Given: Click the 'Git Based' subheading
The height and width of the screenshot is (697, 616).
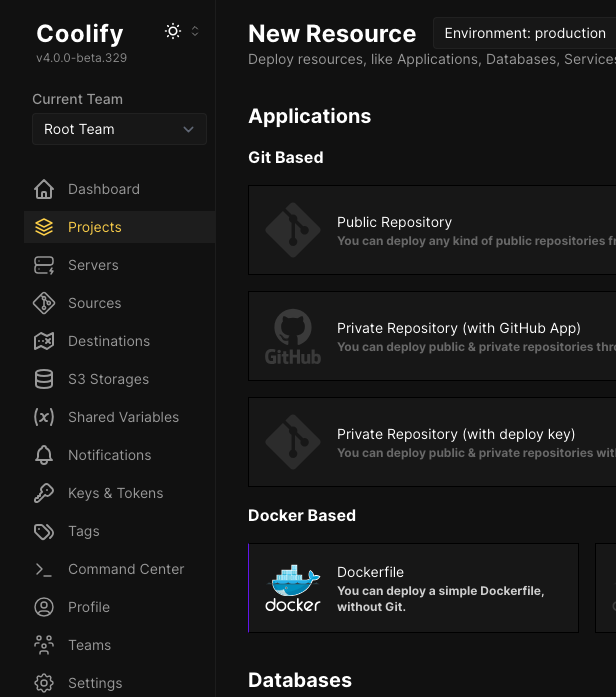Looking at the screenshot, I should coord(286,157).
